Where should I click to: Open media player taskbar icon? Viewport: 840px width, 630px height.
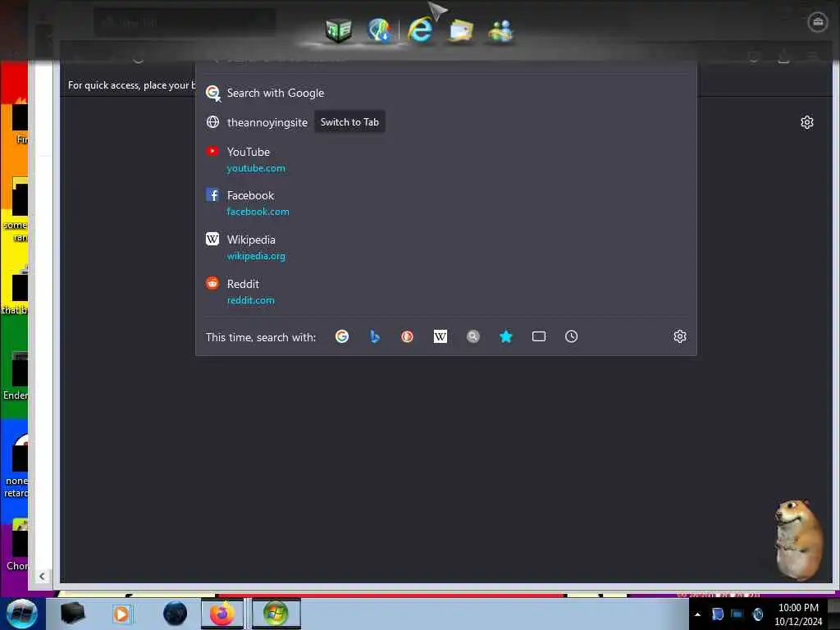click(x=121, y=614)
